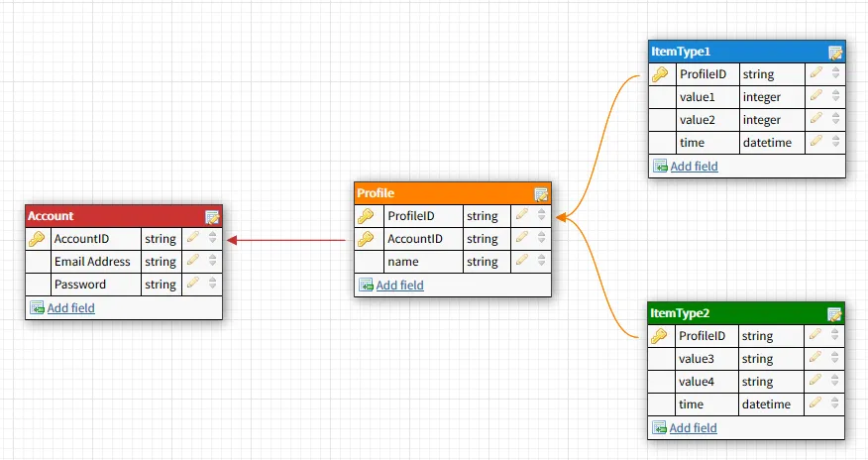Screen dimensions: 868x460
Task: Click reorder arrows on value2 row
Action: click(836, 119)
